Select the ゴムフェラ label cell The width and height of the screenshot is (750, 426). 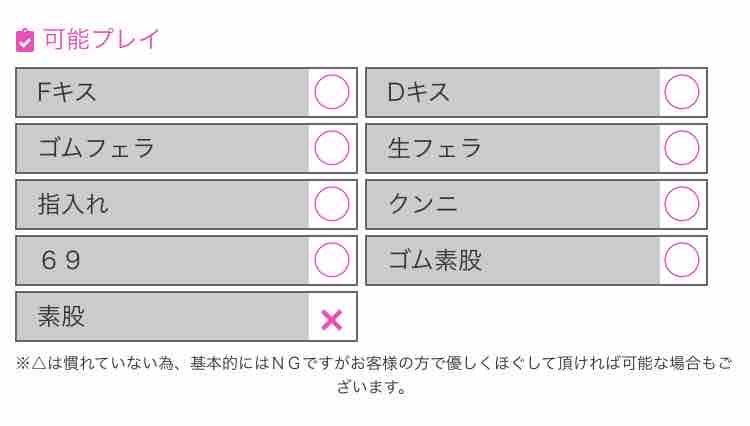pos(163,148)
